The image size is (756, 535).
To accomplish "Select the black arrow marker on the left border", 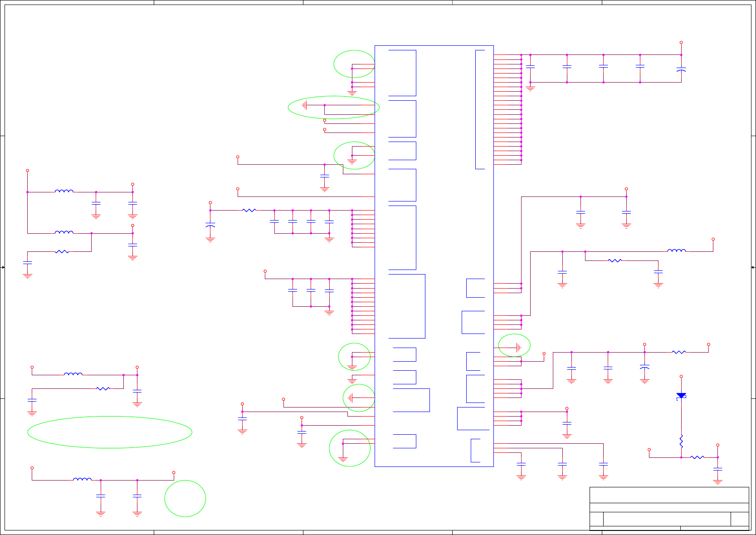I will click(x=3, y=267).
